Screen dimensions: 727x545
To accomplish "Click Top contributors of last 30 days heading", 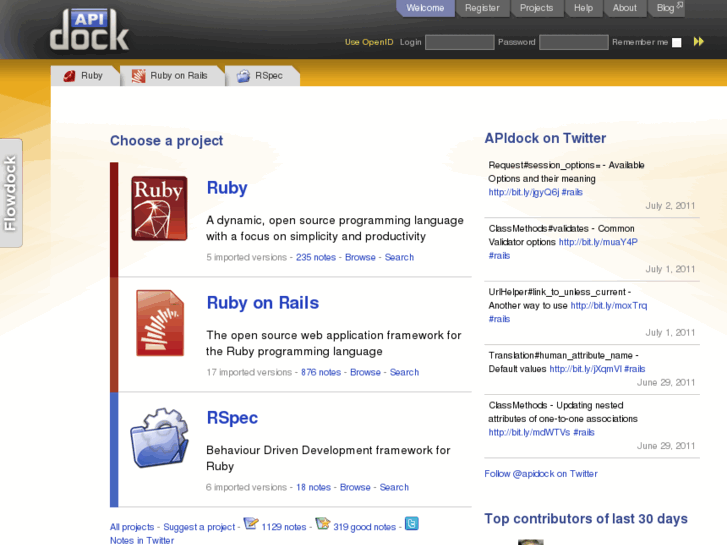I will (x=586, y=519).
